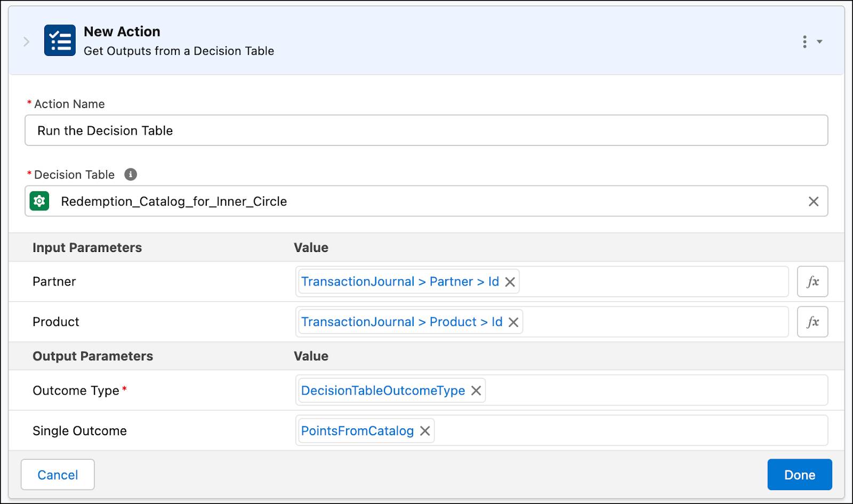The width and height of the screenshot is (853, 504).
Task: Remove the TransactionJournal Product Id value
Action: 513,321
